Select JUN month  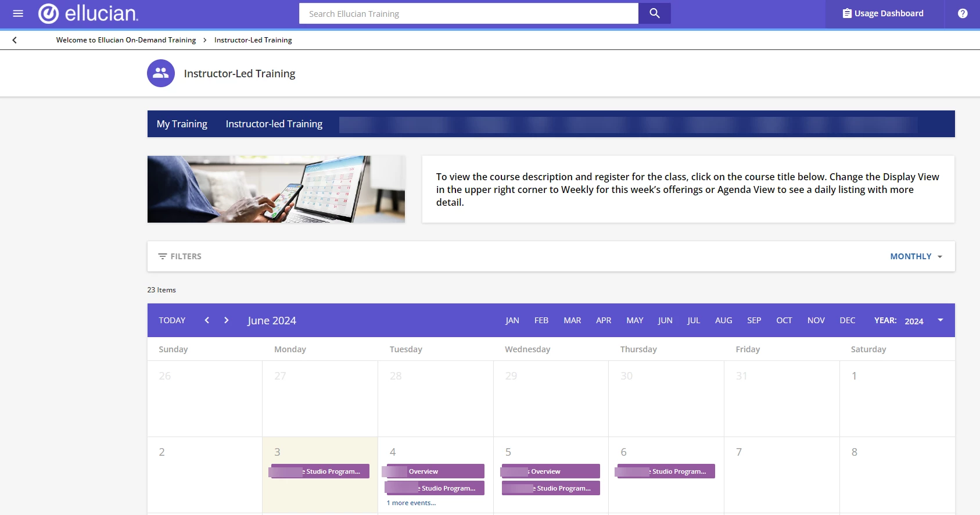665,320
